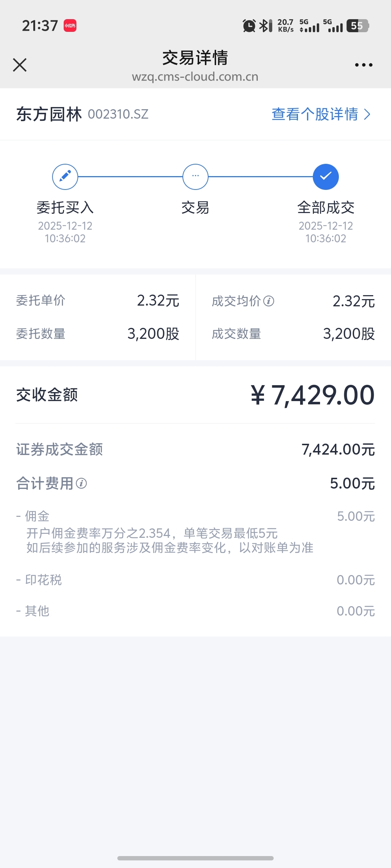391x868 pixels.
Task: Tap info icon beside 合计费用
Action: (81, 484)
